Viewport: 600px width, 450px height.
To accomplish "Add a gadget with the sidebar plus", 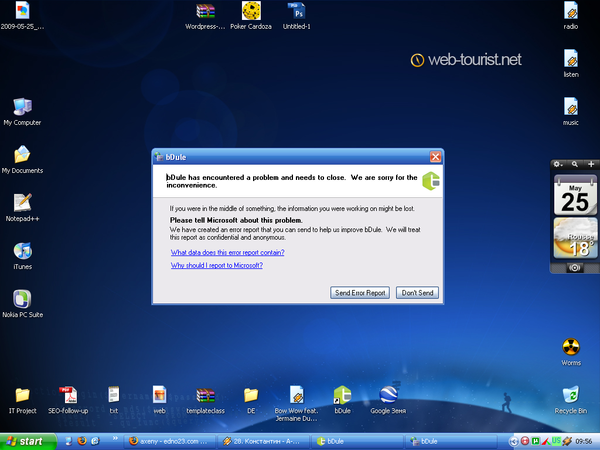I will pos(591,164).
